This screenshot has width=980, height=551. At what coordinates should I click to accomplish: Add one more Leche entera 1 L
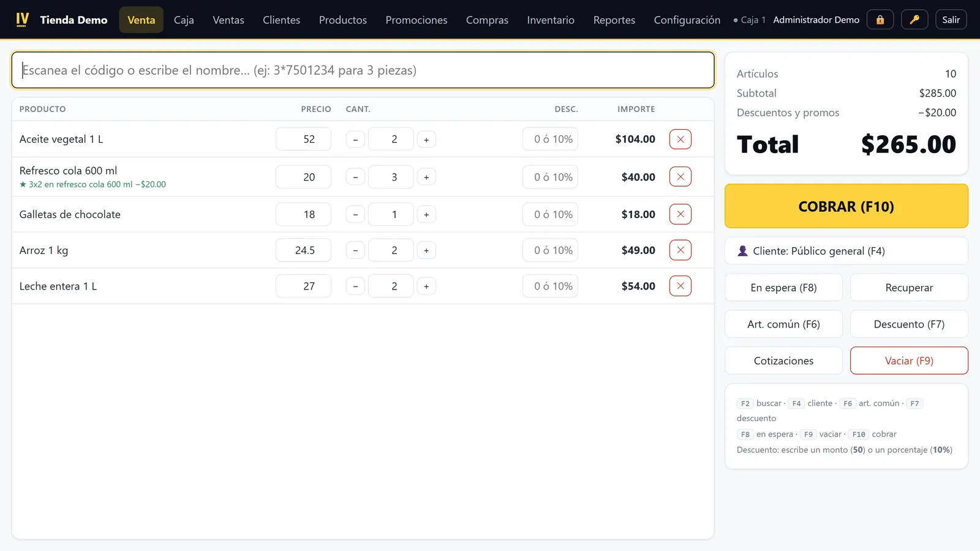(426, 286)
